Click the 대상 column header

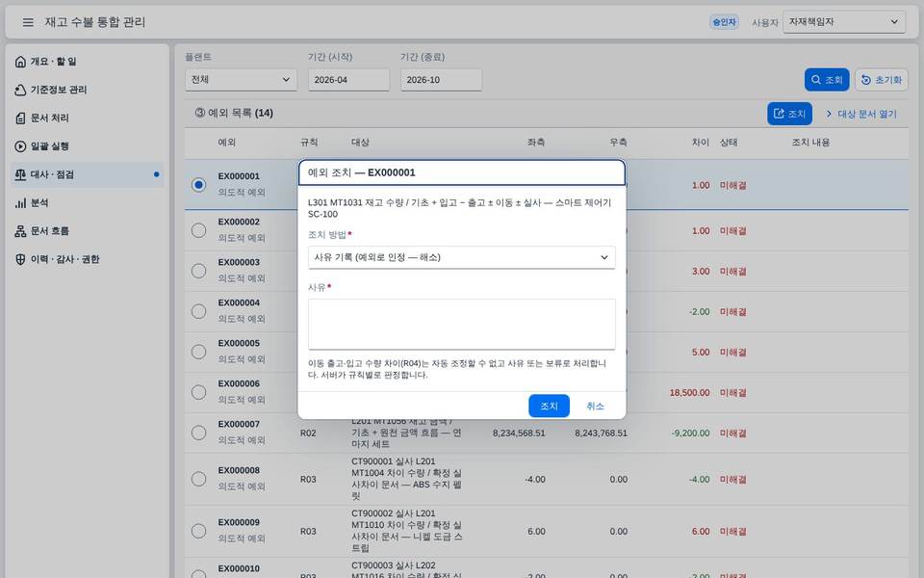pyautogui.click(x=360, y=143)
